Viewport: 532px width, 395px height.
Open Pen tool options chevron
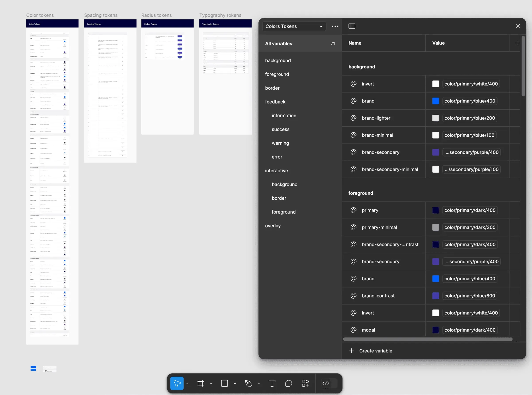[259, 383]
